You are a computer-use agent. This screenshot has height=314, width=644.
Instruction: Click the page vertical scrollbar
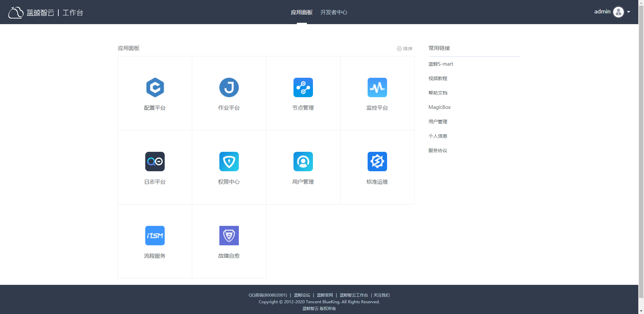click(641, 151)
